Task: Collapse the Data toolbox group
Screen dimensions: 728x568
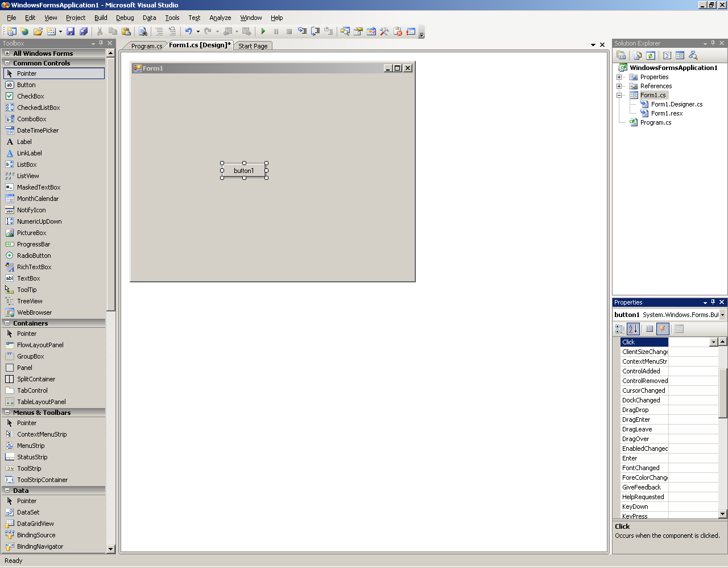Action: tap(7, 491)
